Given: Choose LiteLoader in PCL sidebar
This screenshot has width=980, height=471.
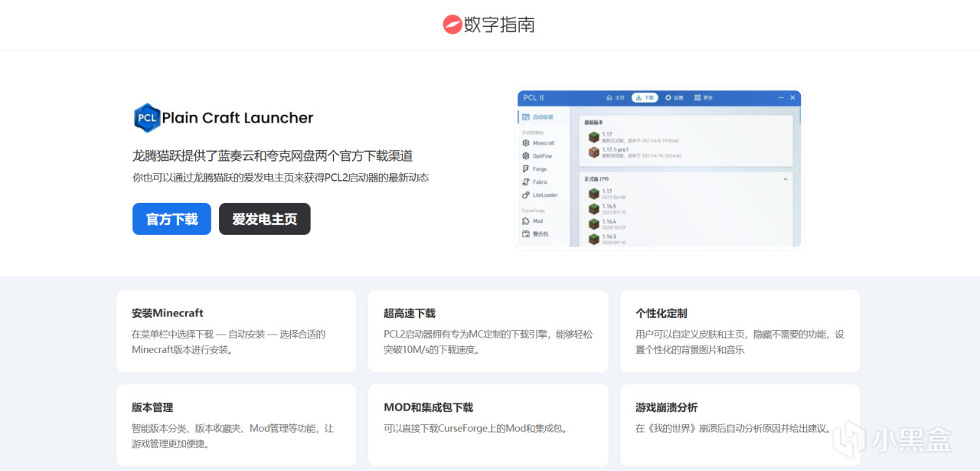Looking at the screenshot, I should pyautogui.click(x=540, y=195).
